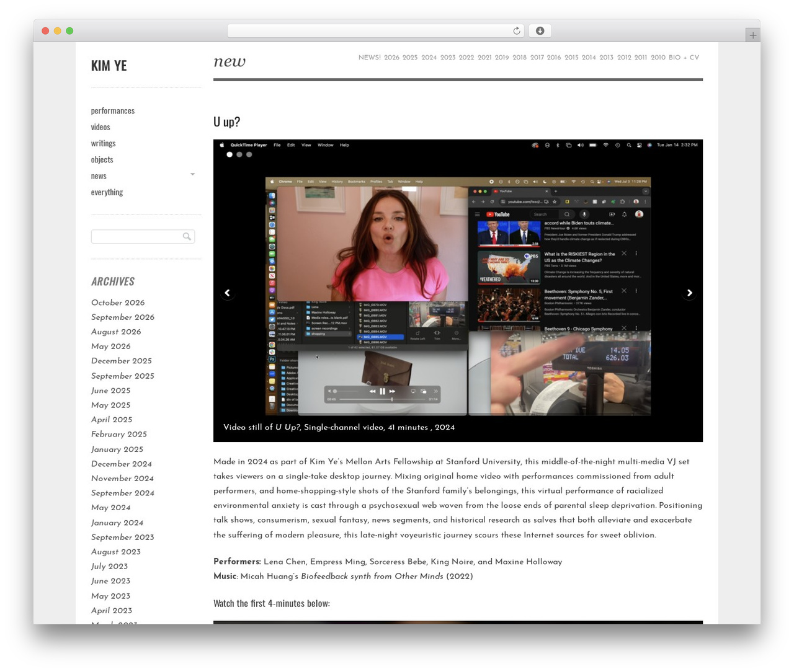Open the performances category
The width and height of the screenshot is (794, 672).
[113, 111]
